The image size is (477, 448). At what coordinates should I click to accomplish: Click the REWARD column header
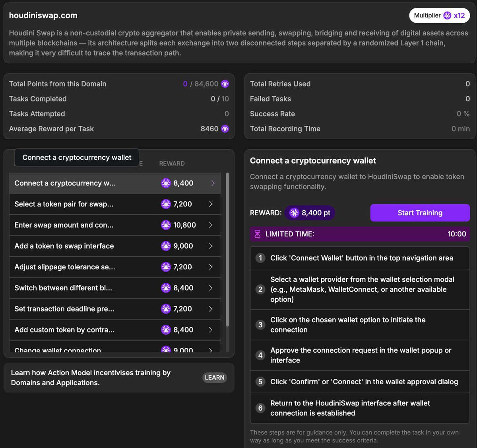(172, 164)
